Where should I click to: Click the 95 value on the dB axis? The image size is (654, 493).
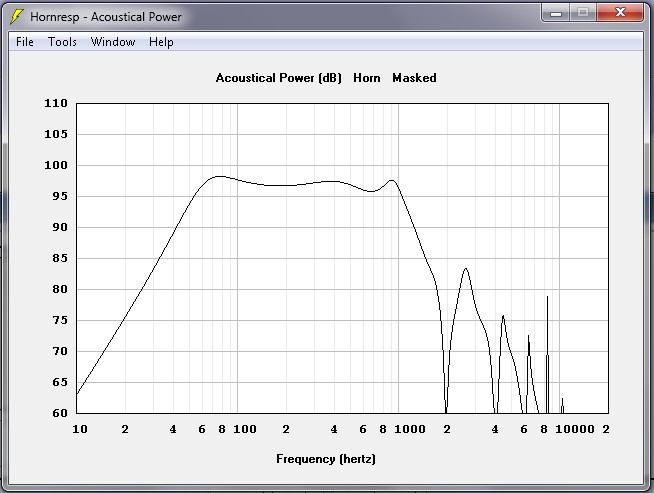[60, 196]
